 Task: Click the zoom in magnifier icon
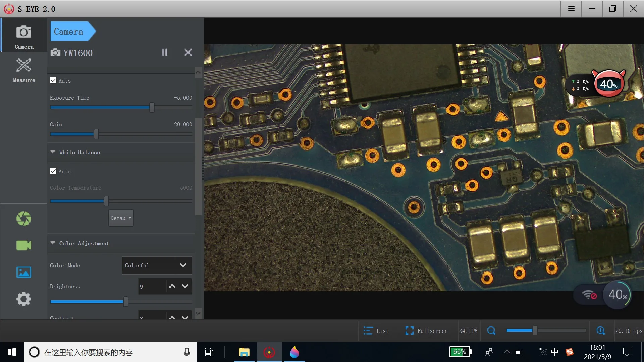point(600,331)
